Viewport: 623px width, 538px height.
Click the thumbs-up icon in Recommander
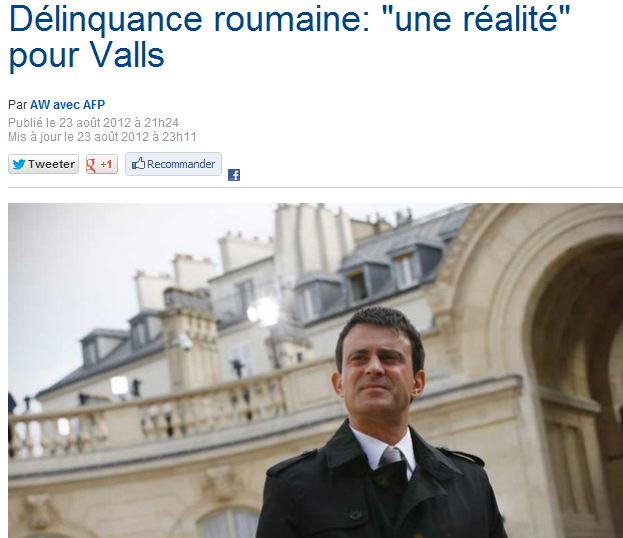pyautogui.click(x=138, y=163)
